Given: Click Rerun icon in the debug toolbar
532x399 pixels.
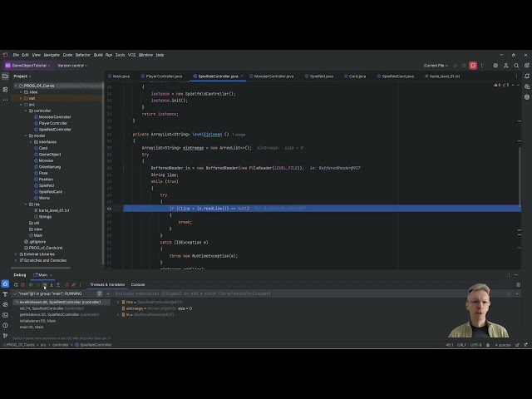Looking at the screenshot, I should pyautogui.click(x=15, y=284).
